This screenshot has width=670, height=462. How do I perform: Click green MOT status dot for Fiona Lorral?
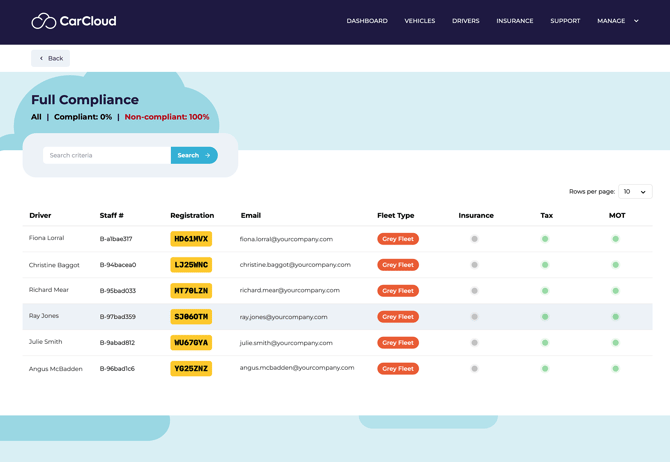pos(615,239)
